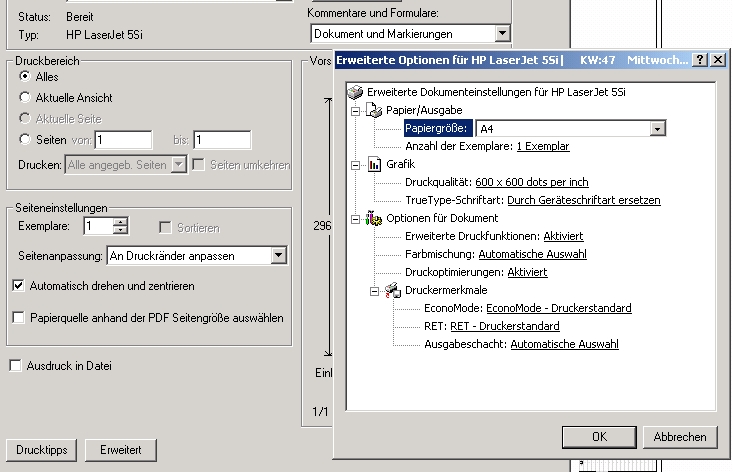Collapse the Druckermerkmale tree node

coord(374,292)
